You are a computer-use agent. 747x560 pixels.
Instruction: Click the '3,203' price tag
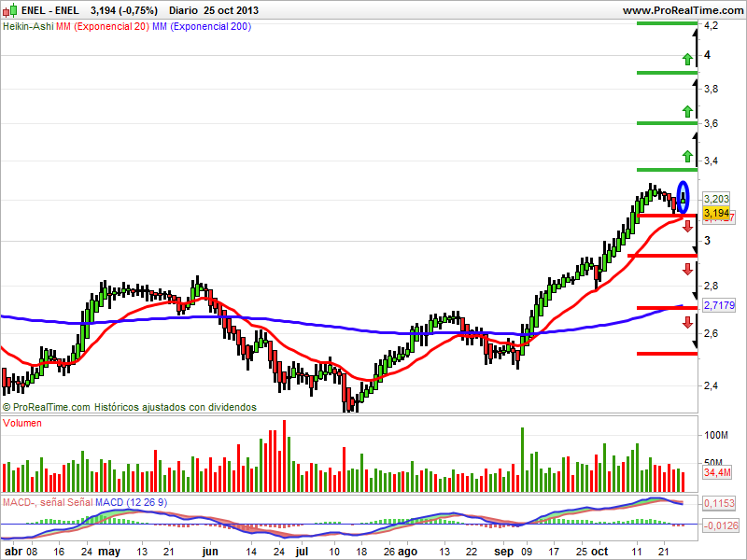(x=716, y=199)
